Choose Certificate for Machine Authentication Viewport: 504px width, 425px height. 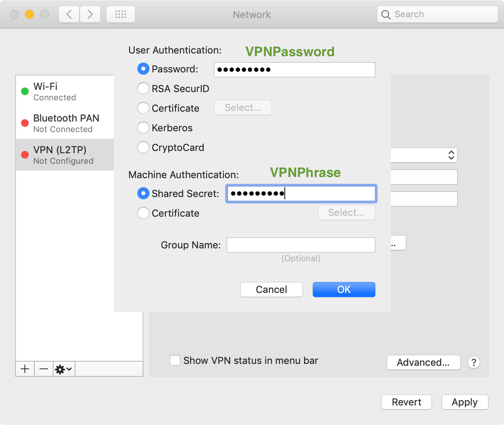pos(143,213)
